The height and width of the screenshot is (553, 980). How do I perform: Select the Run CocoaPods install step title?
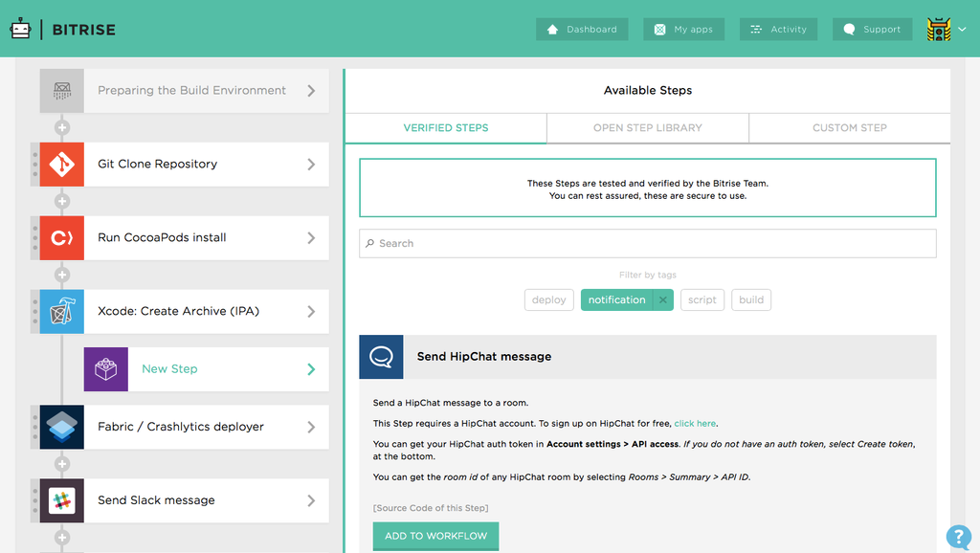coord(162,237)
